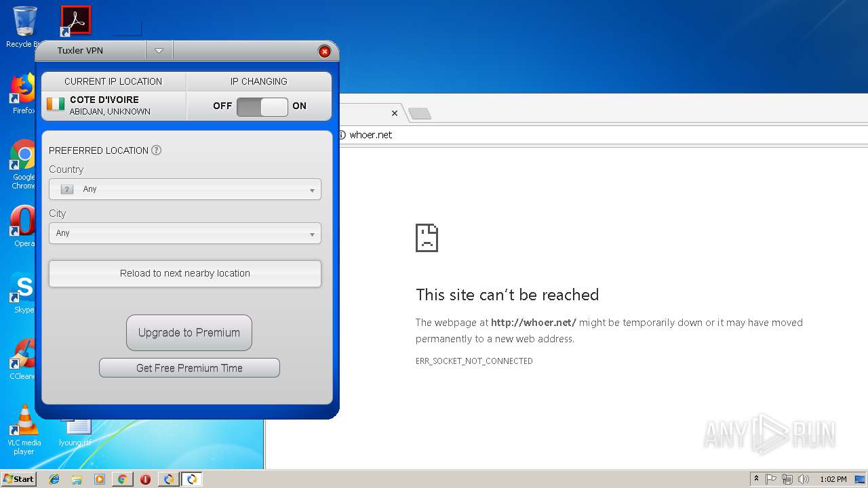Open the VLC media player desktop shortcut
Image resolution: width=868 pixels, height=488 pixels.
[24, 430]
